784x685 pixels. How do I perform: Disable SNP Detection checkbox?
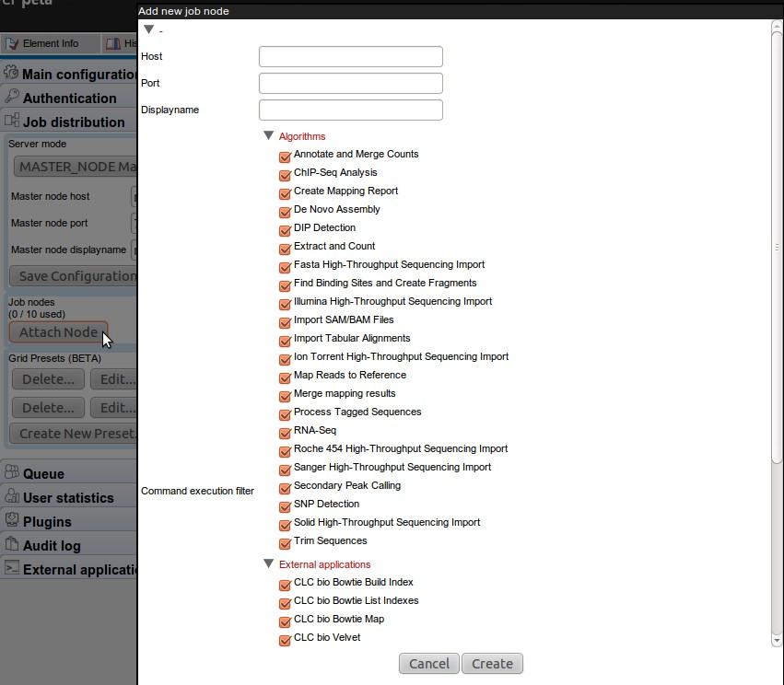click(285, 507)
